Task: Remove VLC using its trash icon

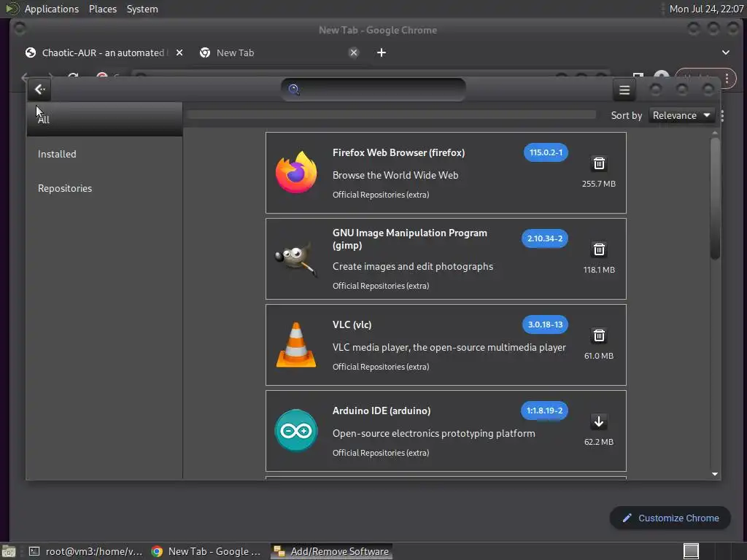Action: [599, 335]
